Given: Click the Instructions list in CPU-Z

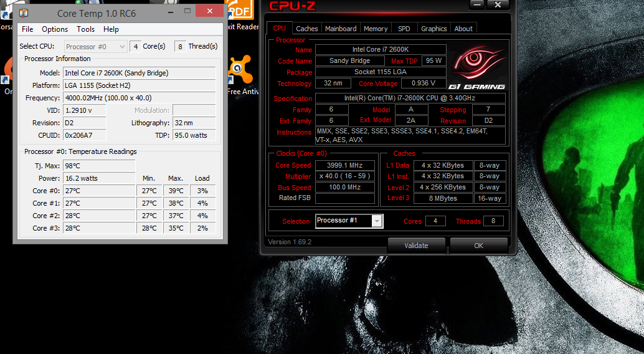Looking at the screenshot, I should tap(410, 135).
